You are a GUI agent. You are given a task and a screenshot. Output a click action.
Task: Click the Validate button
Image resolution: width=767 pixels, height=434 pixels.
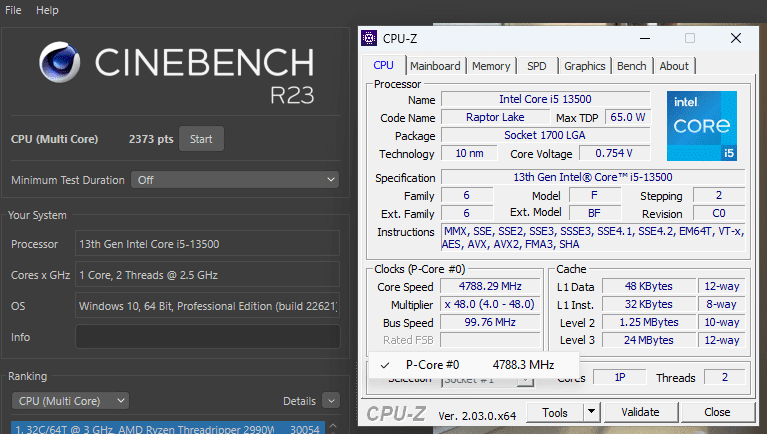(x=640, y=412)
